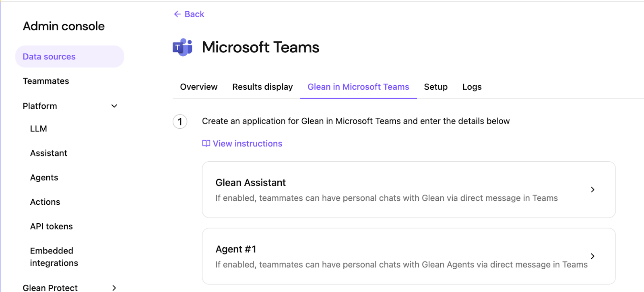Screen dimensions: 644x292
Task: Click the Back arrow icon
Action: pos(177,14)
